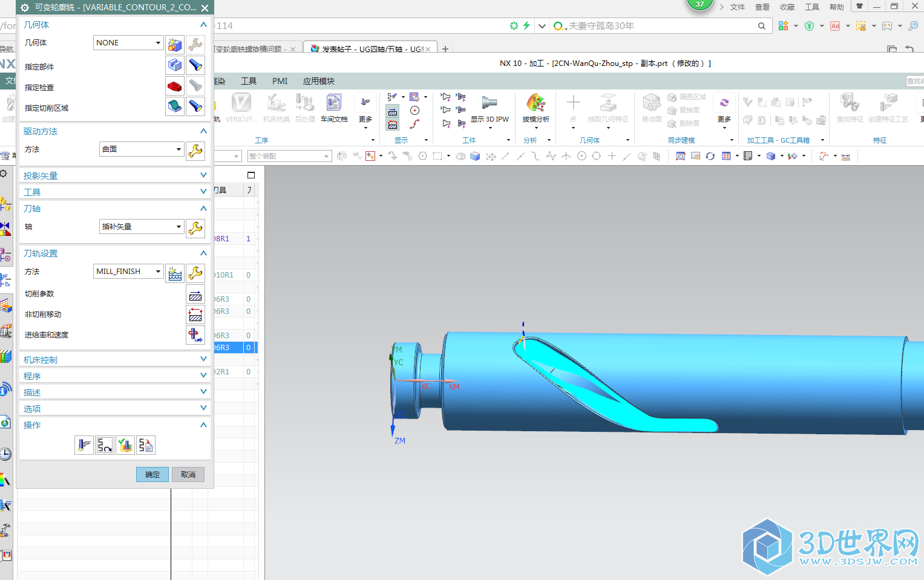Image resolution: width=924 pixels, height=580 pixels.
Task: List the tool path
Action: tap(146, 445)
